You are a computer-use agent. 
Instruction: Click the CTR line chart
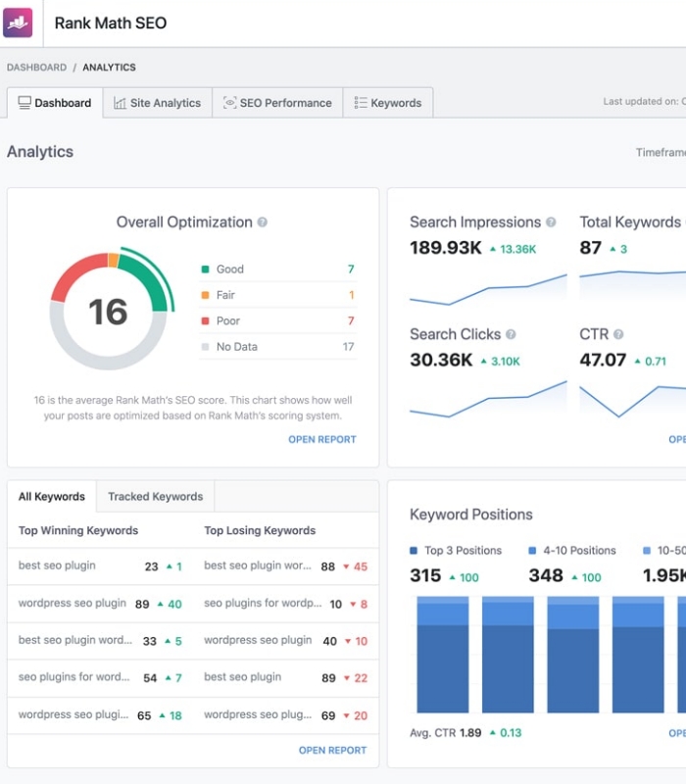coord(632,401)
